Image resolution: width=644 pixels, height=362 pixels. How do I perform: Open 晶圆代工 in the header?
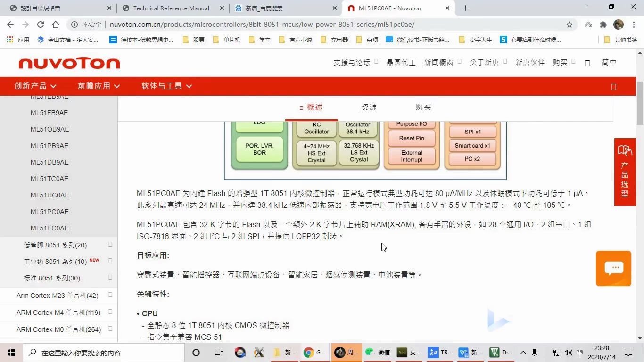click(x=401, y=62)
